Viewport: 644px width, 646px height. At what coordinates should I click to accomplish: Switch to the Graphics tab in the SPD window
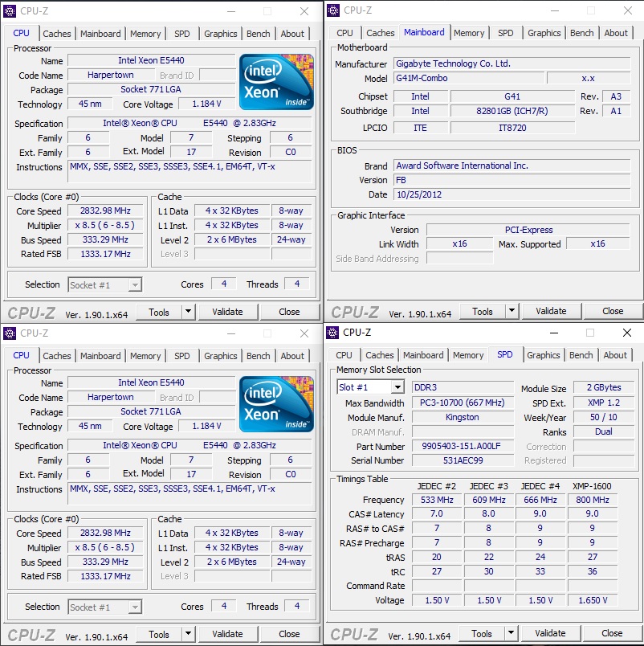tap(544, 355)
